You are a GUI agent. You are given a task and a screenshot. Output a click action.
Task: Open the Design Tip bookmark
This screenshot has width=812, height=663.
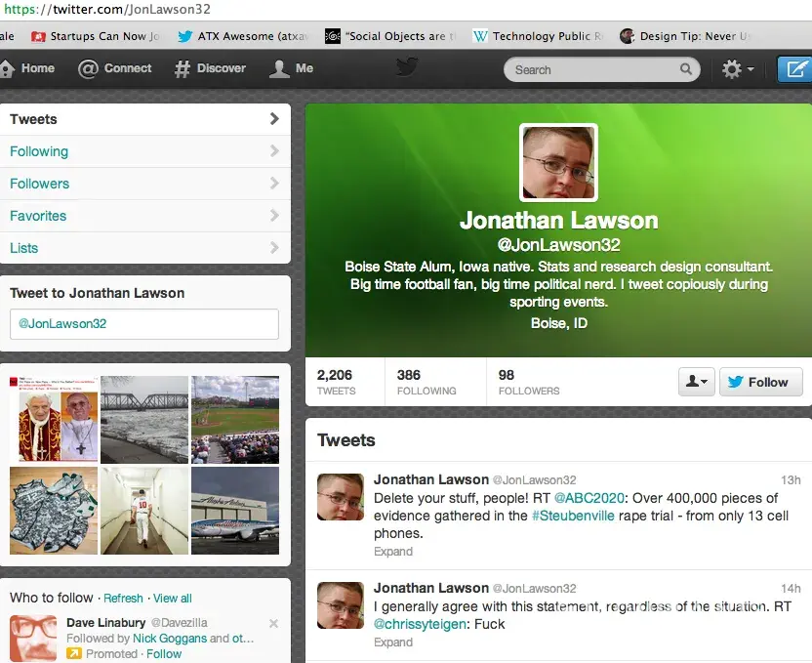[x=685, y=36]
